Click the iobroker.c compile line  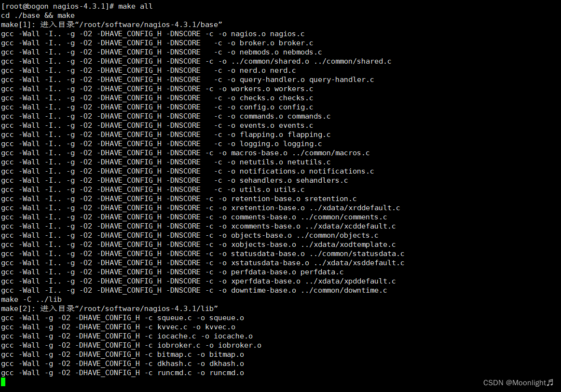pyautogui.click(x=131, y=345)
